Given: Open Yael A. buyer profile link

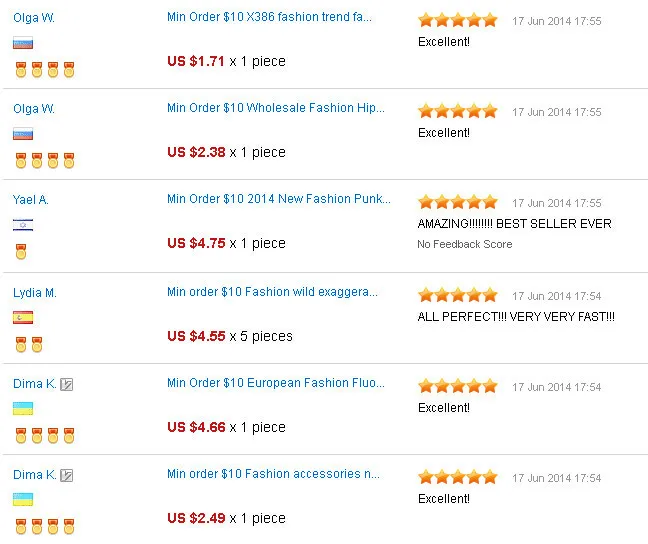Looking at the screenshot, I should tap(30, 200).
